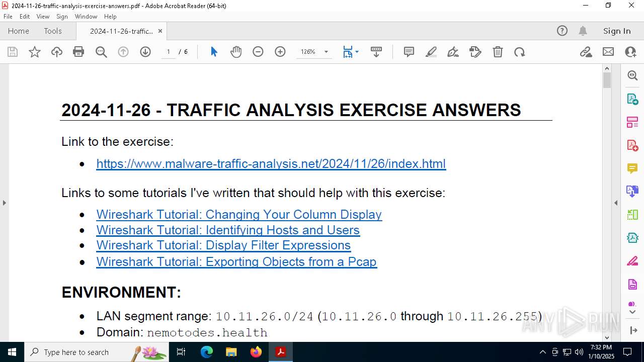Click the taskbar search box

97,352
